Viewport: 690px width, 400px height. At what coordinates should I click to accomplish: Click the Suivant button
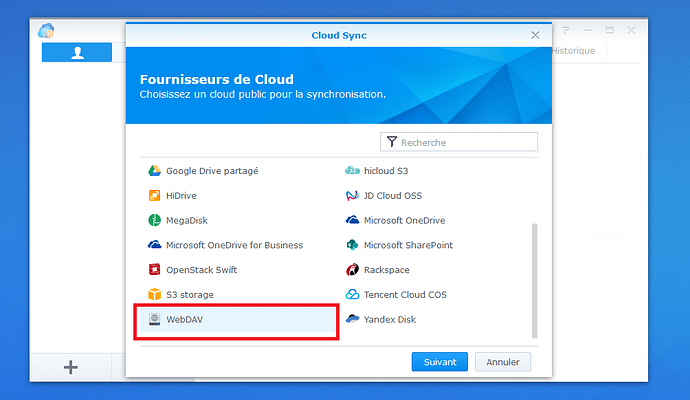(x=439, y=362)
